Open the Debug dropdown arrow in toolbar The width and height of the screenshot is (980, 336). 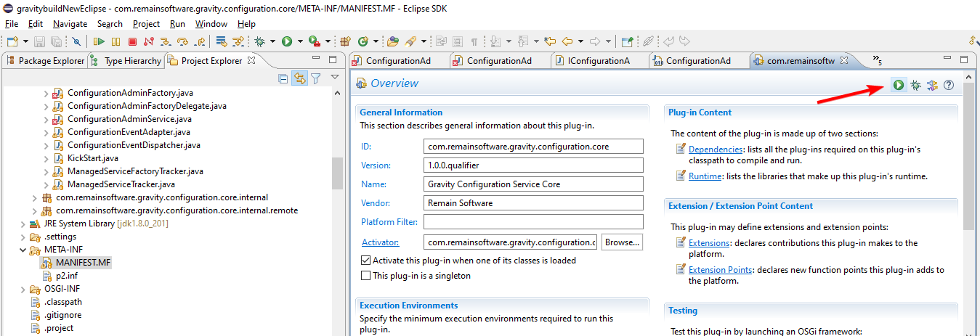click(272, 41)
